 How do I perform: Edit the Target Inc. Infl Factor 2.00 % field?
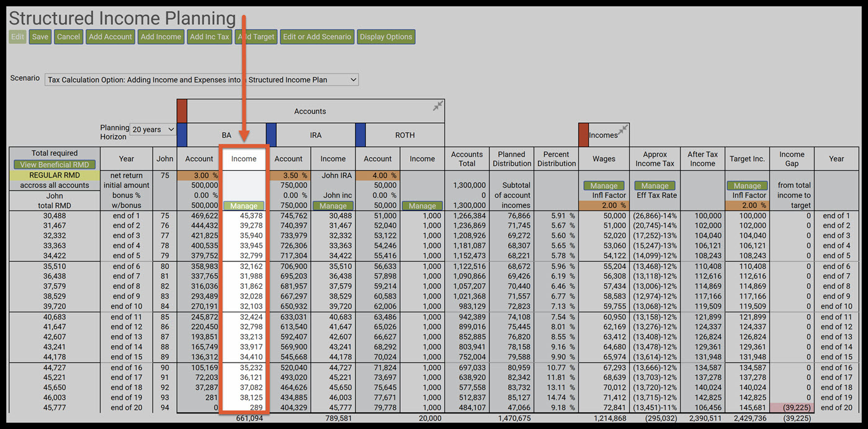coord(747,205)
